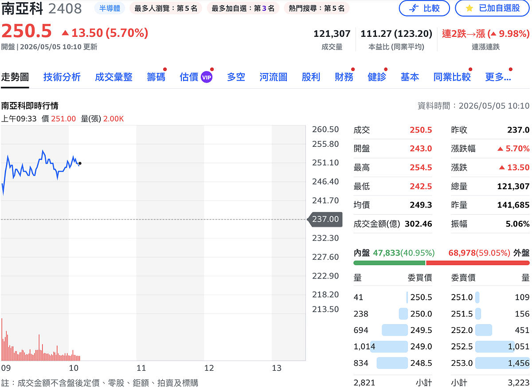
Task: Click the 250.5 bid price row
Action: [x=393, y=297]
